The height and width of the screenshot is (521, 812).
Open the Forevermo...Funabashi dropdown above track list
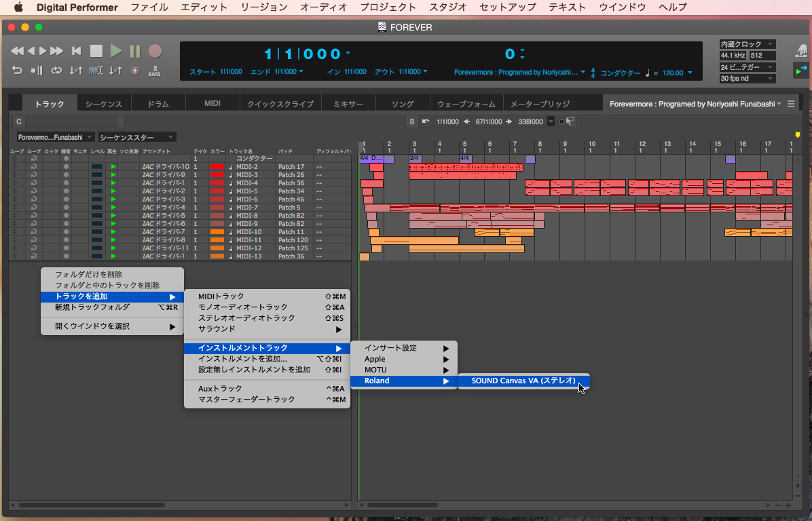56,137
